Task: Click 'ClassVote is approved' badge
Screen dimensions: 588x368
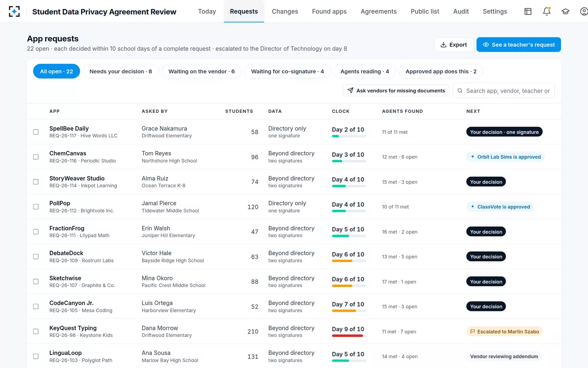Action: click(500, 206)
